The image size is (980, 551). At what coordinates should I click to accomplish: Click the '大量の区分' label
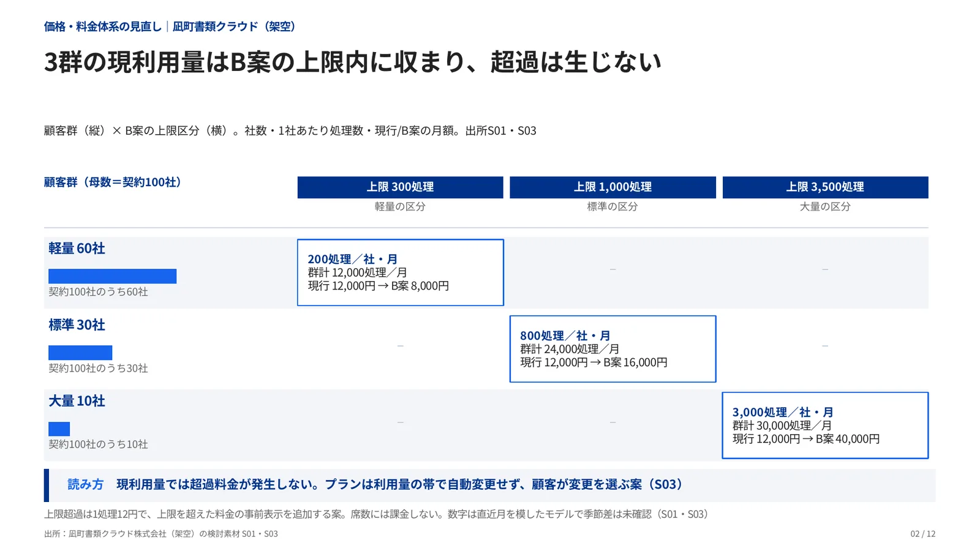click(825, 207)
